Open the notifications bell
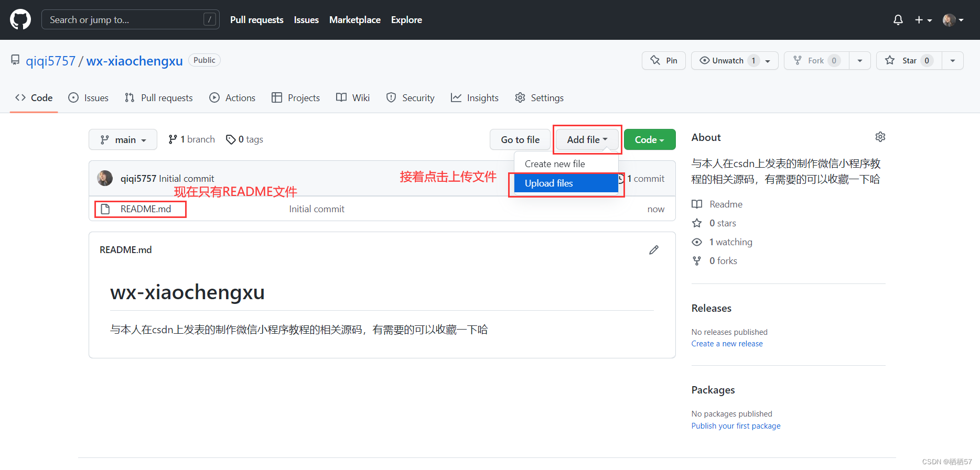 898,20
